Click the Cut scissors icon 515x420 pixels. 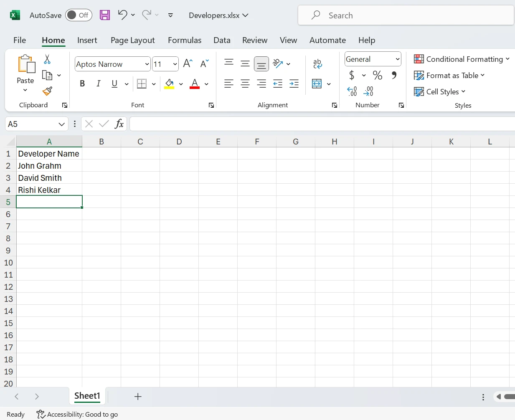[x=47, y=59]
